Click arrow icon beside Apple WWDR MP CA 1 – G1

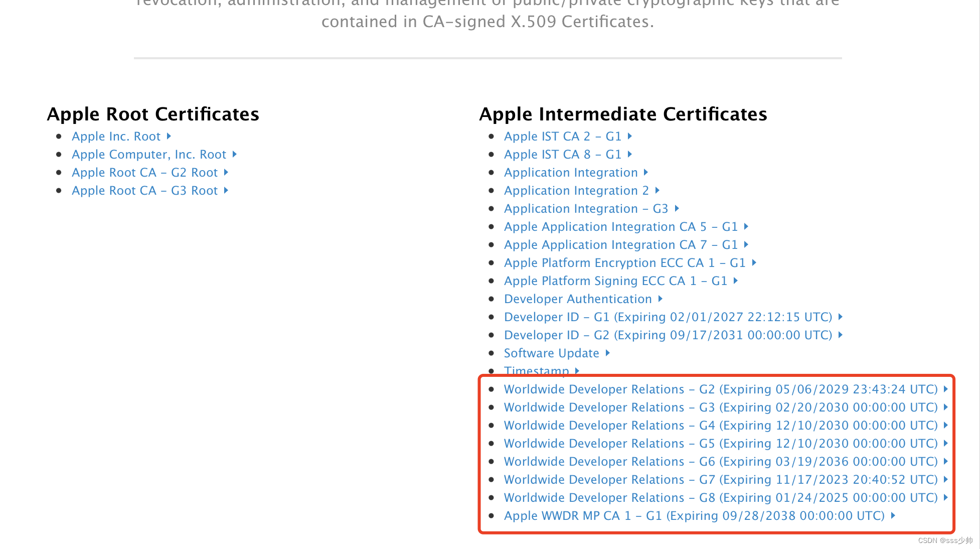pos(893,516)
